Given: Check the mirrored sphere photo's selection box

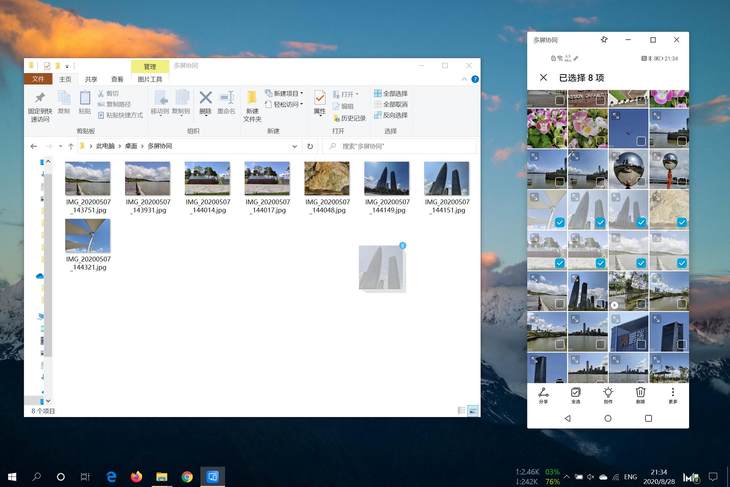Looking at the screenshot, I should [641, 181].
